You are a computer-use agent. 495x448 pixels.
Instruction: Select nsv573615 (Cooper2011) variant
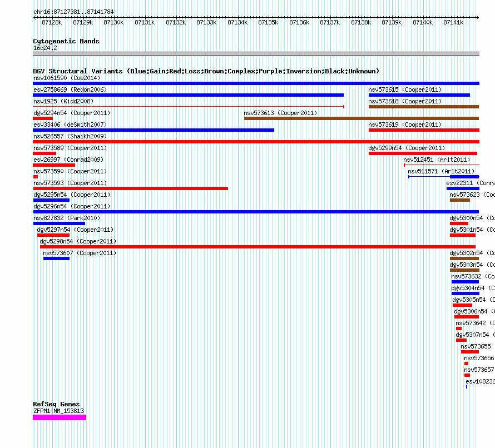[419, 95]
